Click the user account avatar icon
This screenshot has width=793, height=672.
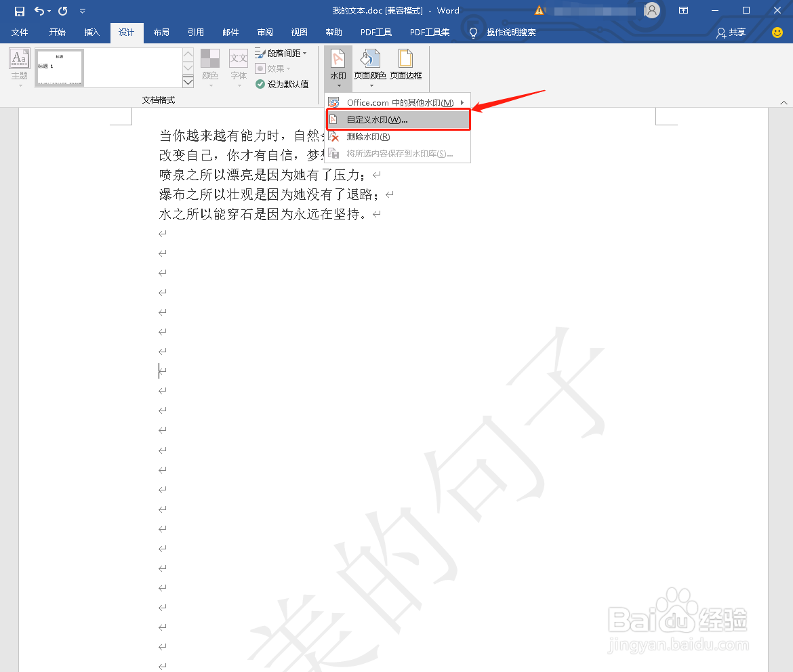(x=652, y=10)
